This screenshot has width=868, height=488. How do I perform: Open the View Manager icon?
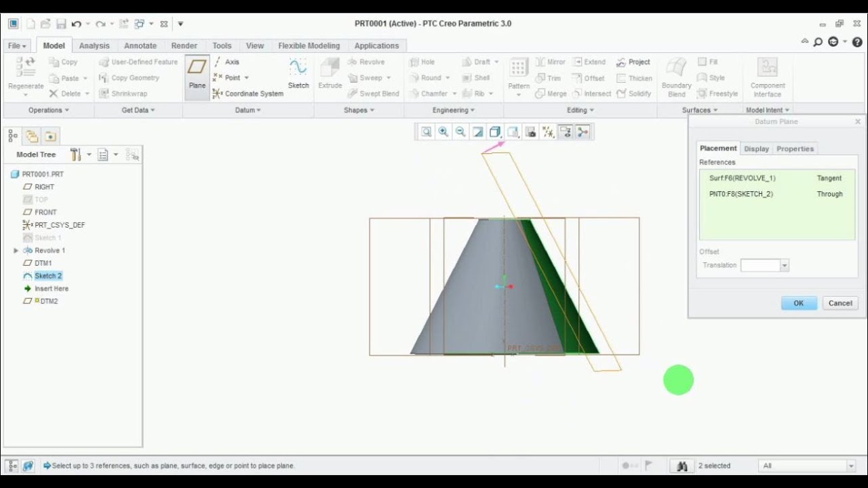coord(530,132)
